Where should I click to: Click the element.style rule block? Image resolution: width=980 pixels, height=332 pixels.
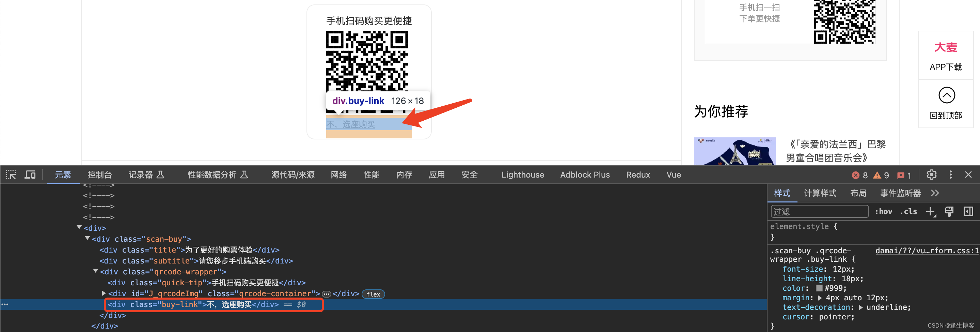pyautogui.click(x=873, y=231)
